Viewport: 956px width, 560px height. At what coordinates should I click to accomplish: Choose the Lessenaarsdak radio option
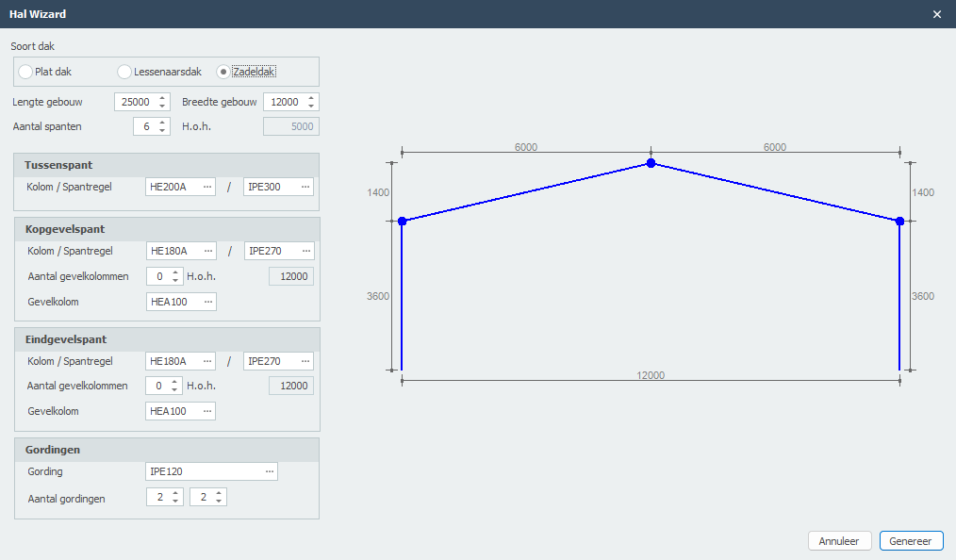click(x=124, y=72)
